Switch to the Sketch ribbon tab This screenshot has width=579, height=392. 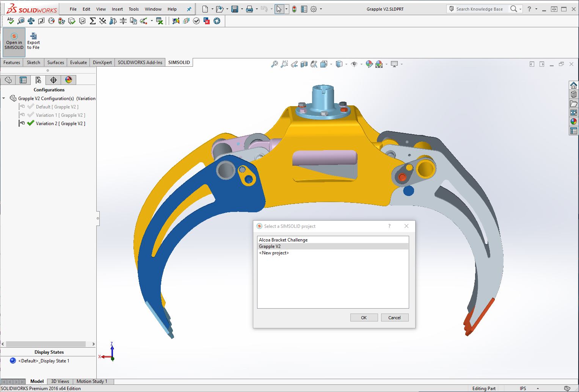[x=33, y=63]
